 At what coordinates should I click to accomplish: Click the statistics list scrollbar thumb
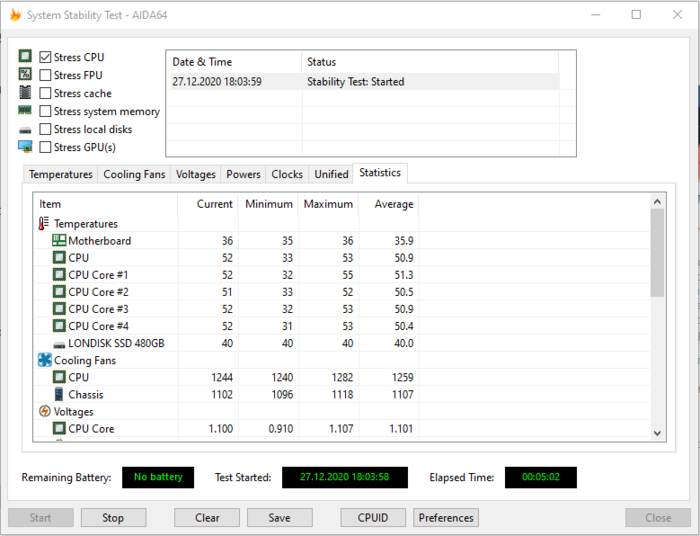click(657, 253)
